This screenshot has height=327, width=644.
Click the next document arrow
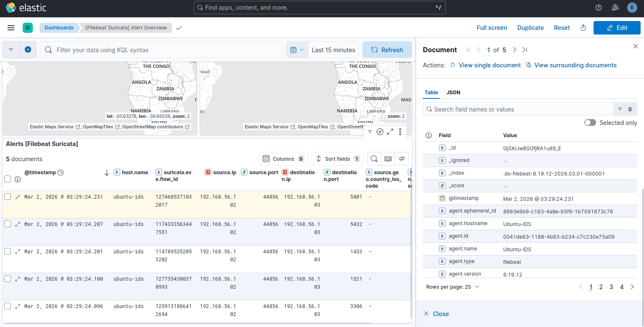tap(515, 50)
